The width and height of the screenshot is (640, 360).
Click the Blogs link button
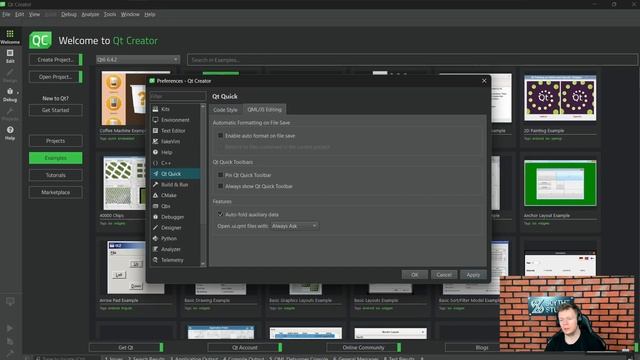473,347
